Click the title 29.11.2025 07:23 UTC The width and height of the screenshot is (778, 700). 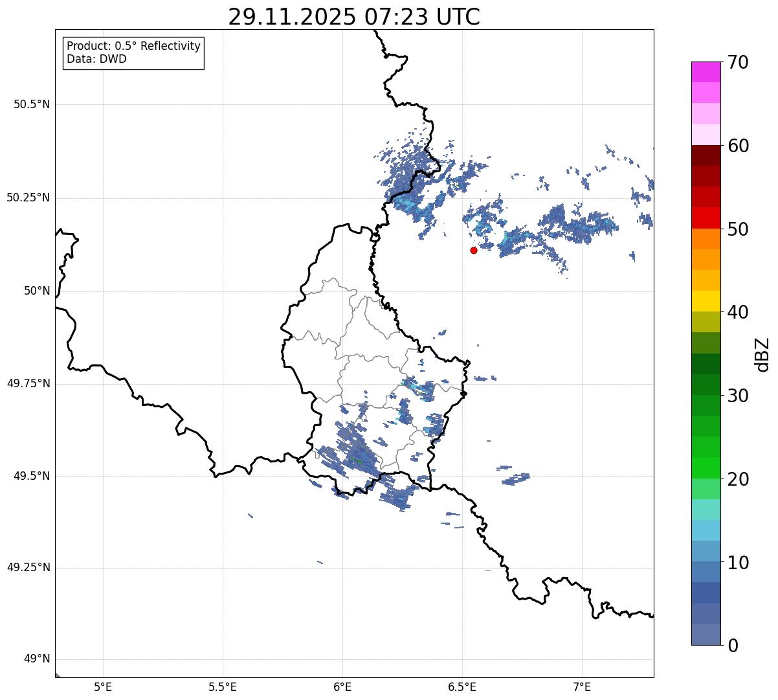tap(354, 17)
